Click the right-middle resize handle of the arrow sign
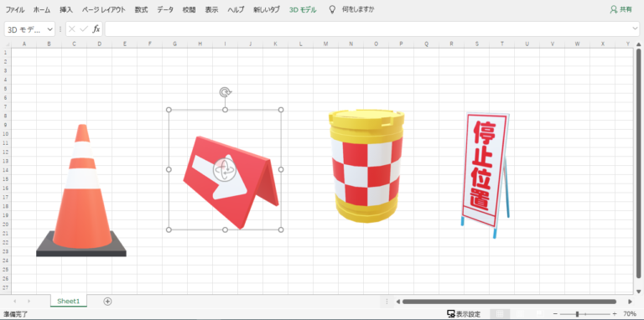This screenshot has height=320, width=644. [x=281, y=169]
